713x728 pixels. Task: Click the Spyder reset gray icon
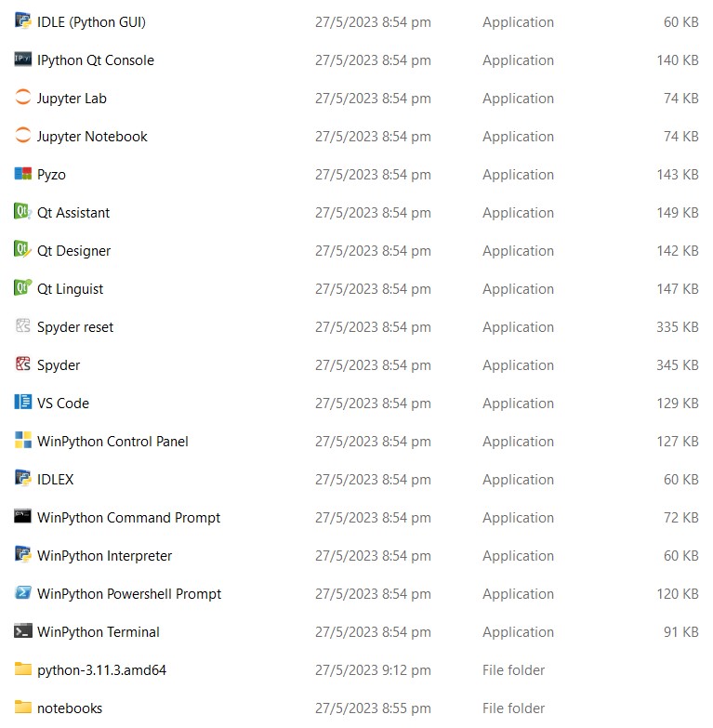[22, 326]
